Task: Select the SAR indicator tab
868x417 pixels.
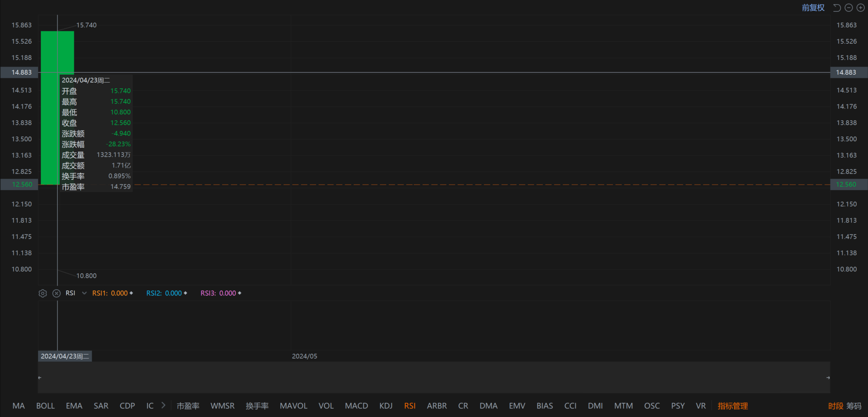Action: point(101,406)
